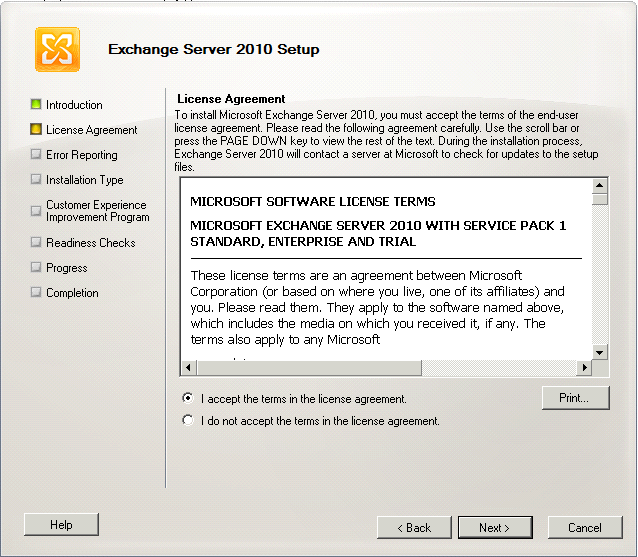Click the Completion step indicator box
Screen dimensions: 638x557
click(x=36, y=292)
